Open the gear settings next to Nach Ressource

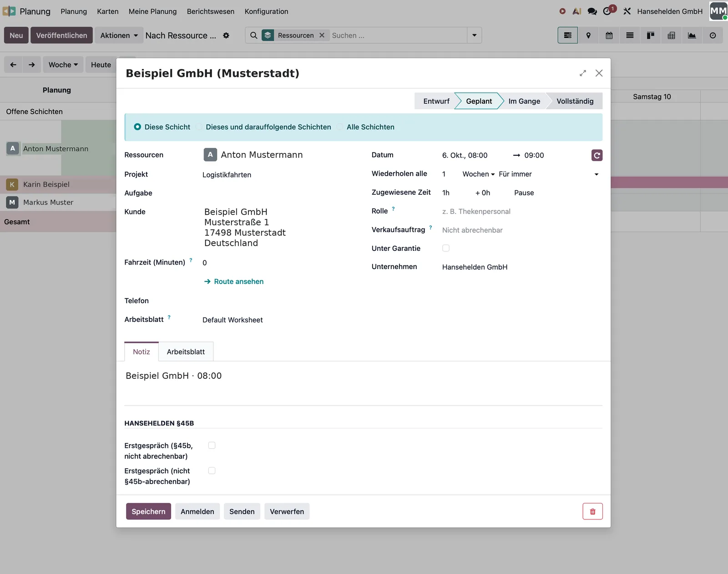point(226,36)
